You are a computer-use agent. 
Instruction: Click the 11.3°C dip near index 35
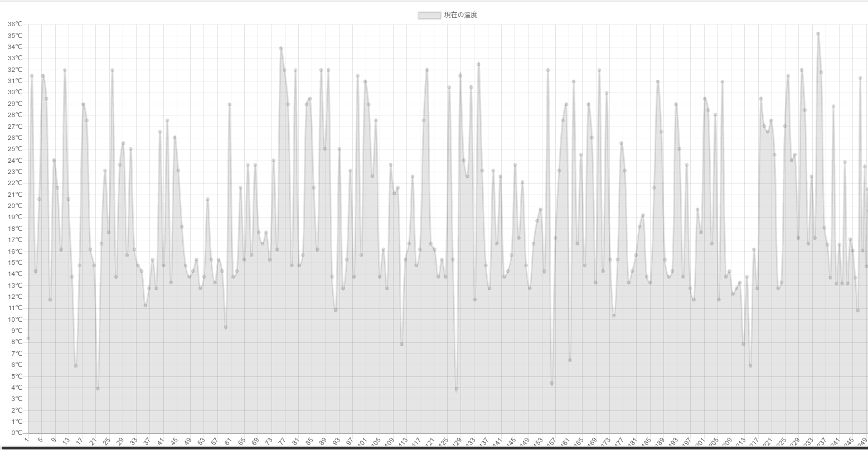146,305
